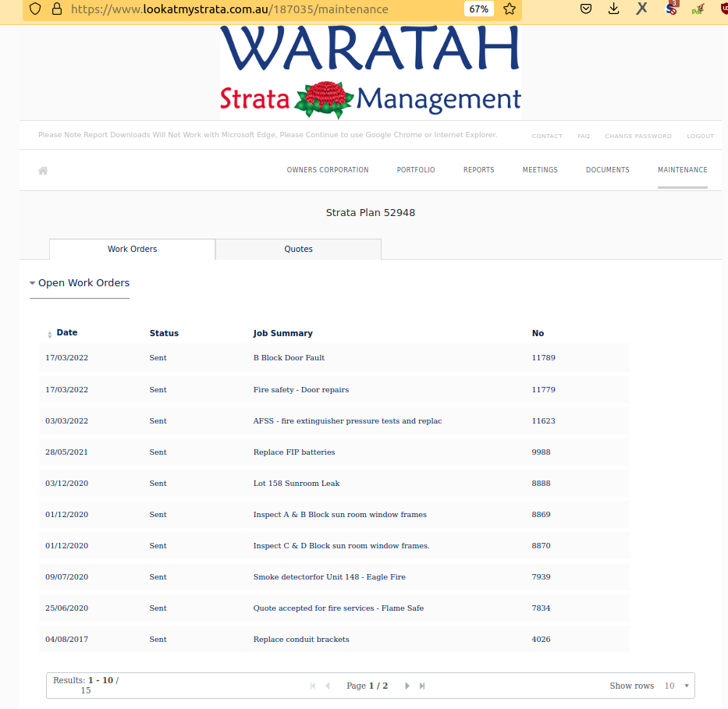Open Inspect C & D Block sun room order
Screen dimensions: 728x709
(x=341, y=546)
